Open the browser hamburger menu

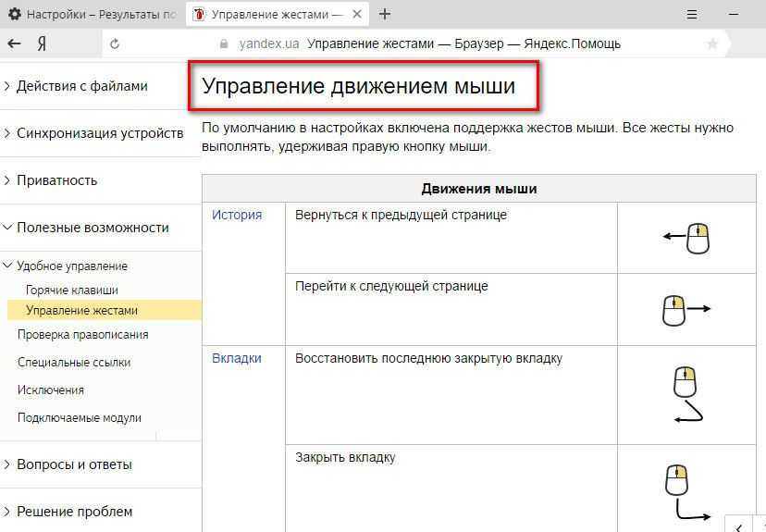point(693,14)
